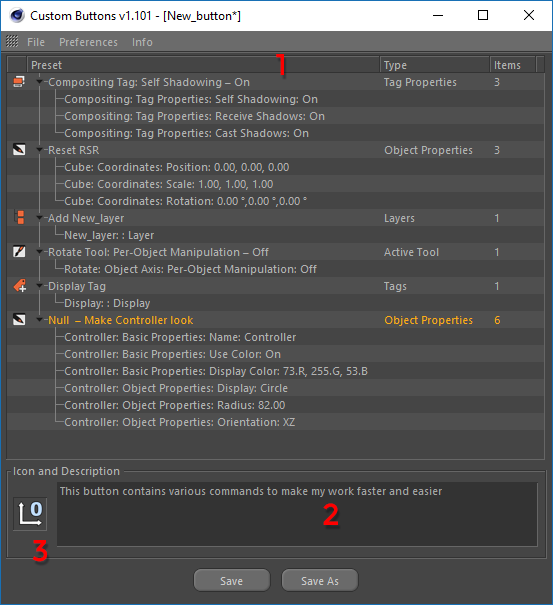The image size is (553, 605).
Task: Click the Compositing Tag preset icon
Action: click(x=19, y=82)
